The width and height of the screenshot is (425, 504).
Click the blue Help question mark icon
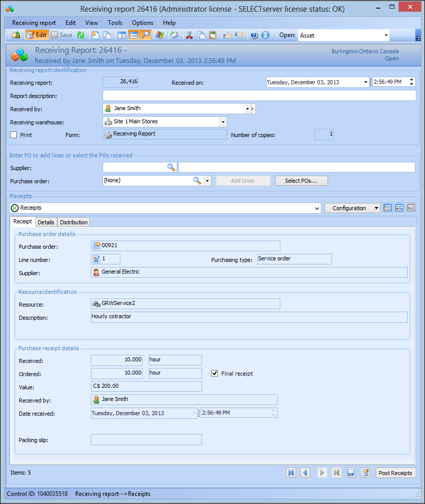254,35
